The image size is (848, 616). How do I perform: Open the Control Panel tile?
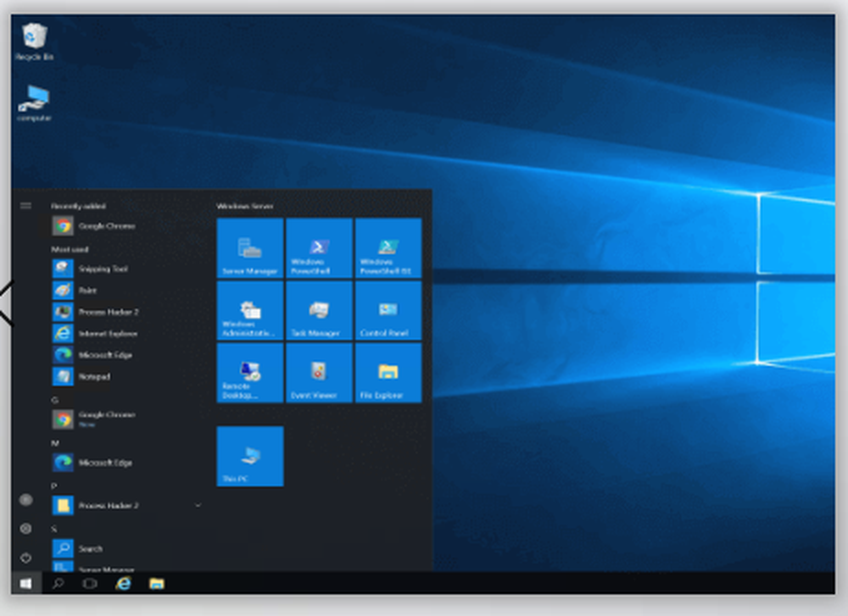[x=388, y=311]
